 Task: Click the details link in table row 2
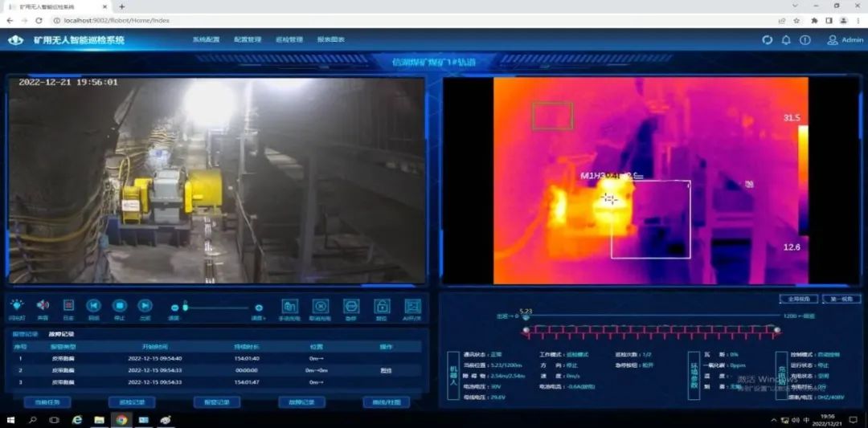386,370
